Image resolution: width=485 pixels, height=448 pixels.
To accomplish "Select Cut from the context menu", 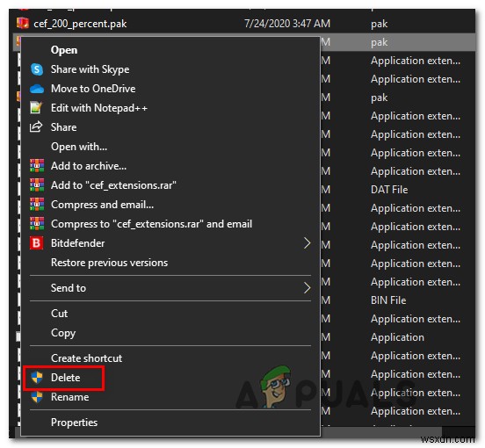I will point(59,314).
